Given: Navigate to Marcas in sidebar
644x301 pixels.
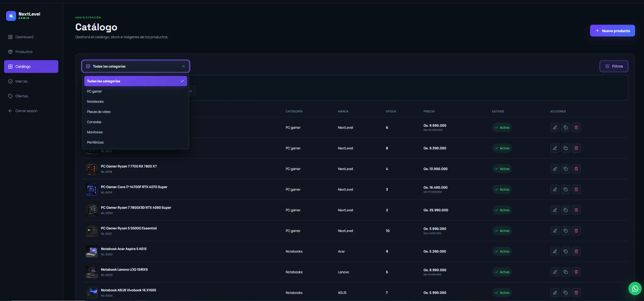Looking at the screenshot, I should point(31,81).
